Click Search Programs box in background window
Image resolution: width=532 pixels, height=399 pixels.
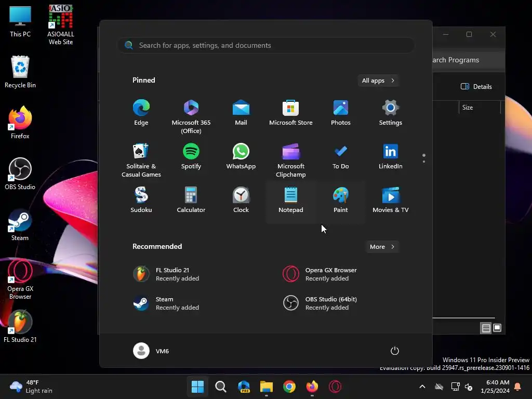point(469,60)
